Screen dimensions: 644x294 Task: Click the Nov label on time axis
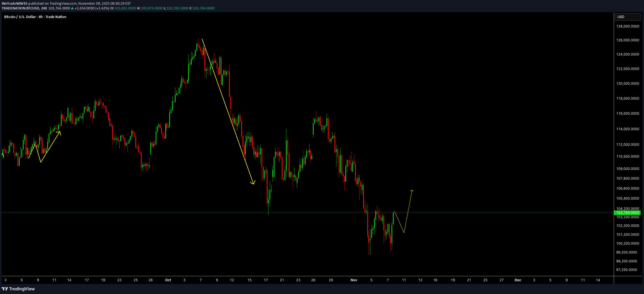pos(354,280)
